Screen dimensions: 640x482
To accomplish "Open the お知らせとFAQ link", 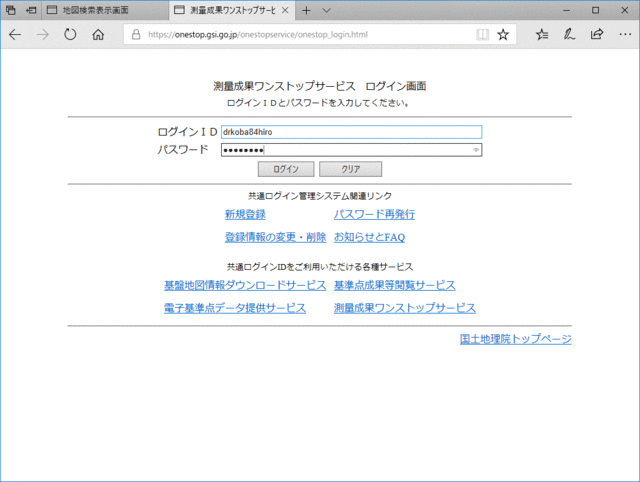I will 369,237.
